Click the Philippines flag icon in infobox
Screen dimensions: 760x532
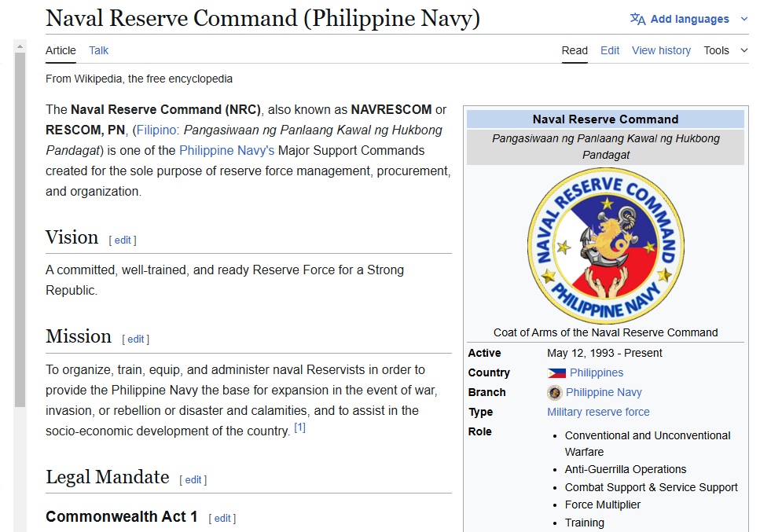point(556,372)
